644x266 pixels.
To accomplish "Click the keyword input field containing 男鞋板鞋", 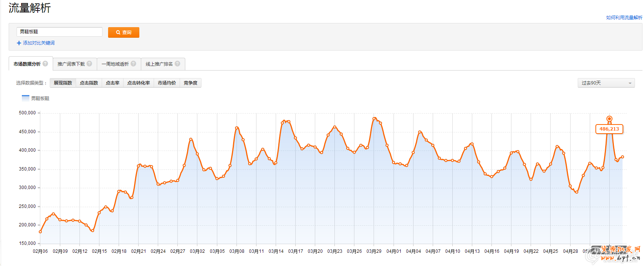I will coord(60,32).
